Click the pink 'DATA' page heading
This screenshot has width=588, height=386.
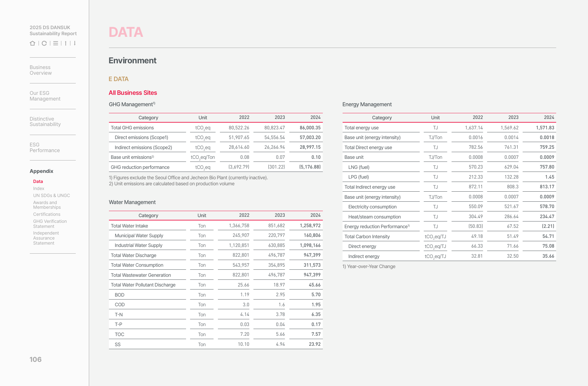[x=126, y=32]
